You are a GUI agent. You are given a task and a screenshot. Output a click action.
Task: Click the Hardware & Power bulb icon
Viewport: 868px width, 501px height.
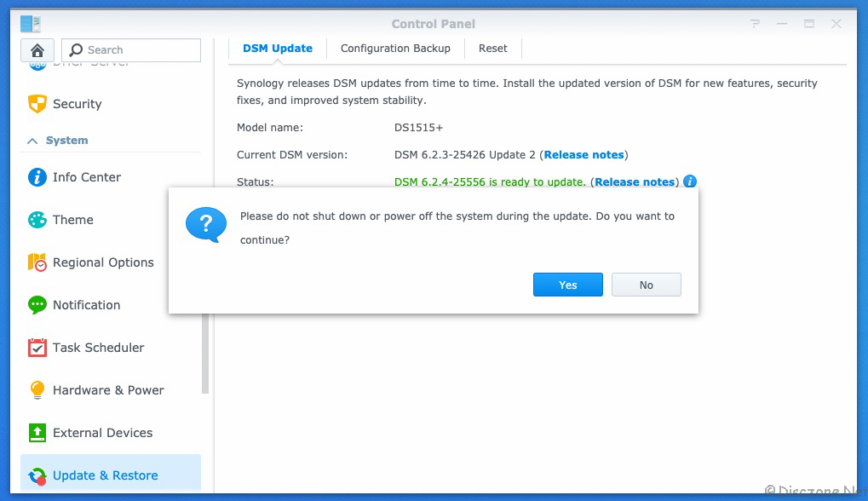[37, 390]
